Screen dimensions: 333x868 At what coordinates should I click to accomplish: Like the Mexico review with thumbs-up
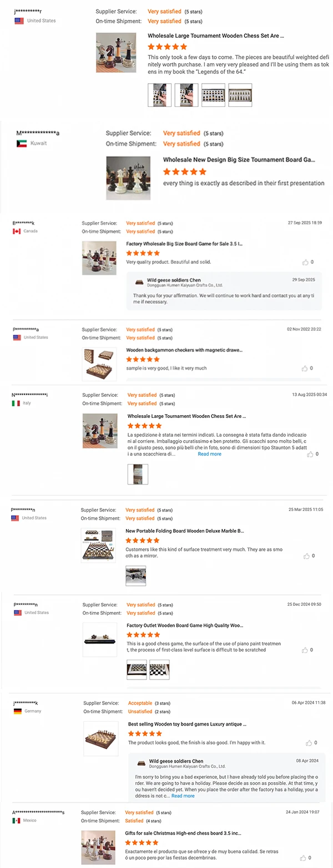point(302,857)
